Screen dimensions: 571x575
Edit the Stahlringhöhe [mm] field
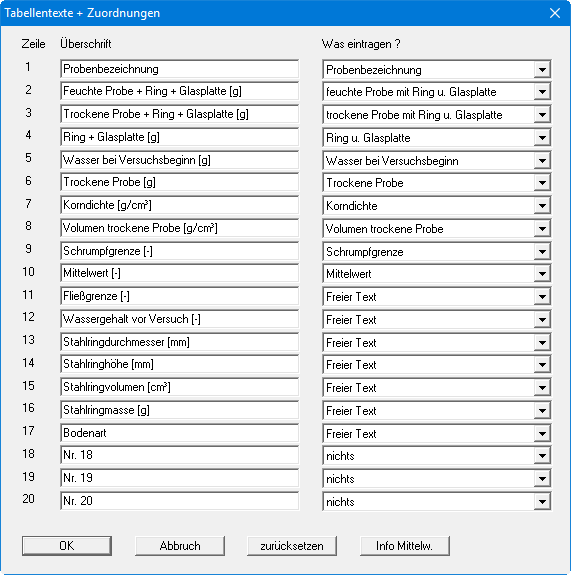tap(179, 364)
